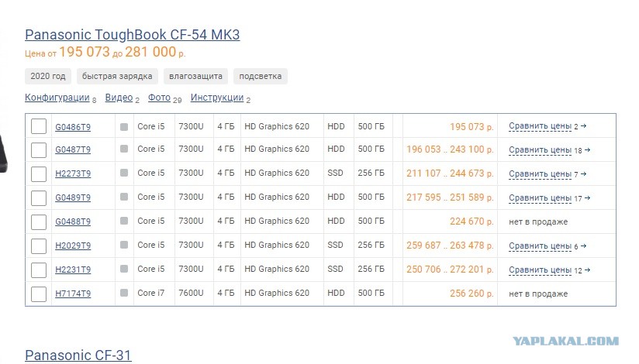Open the Конфигурации tab
The width and height of the screenshot is (639, 364).
[57, 98]
